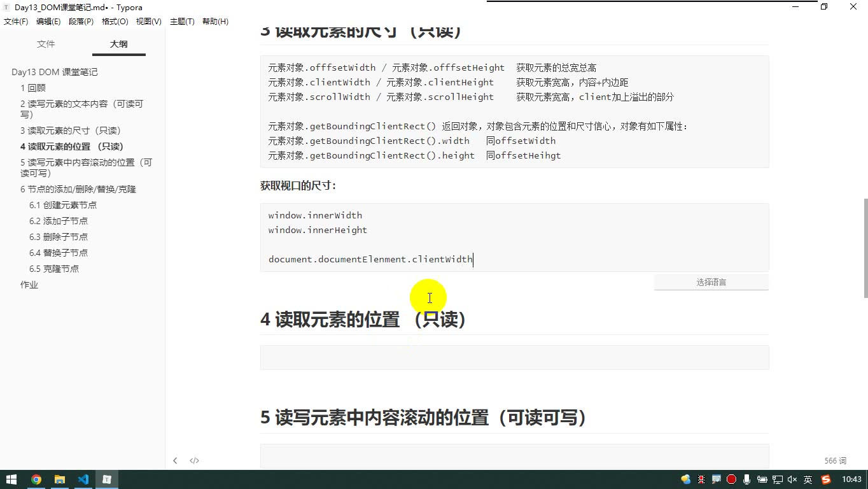
Task: Click the empty code block under heading 4
Action: pos(514,358)
